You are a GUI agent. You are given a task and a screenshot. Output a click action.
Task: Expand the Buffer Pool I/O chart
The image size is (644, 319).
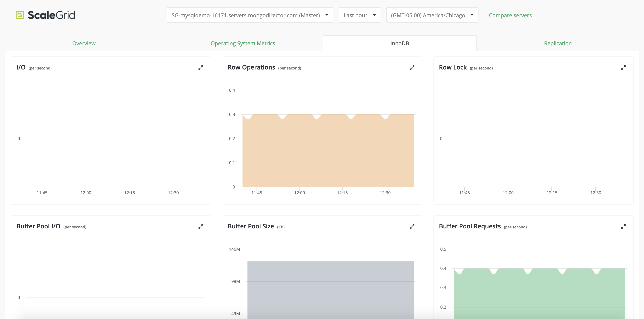coord(201,226)
